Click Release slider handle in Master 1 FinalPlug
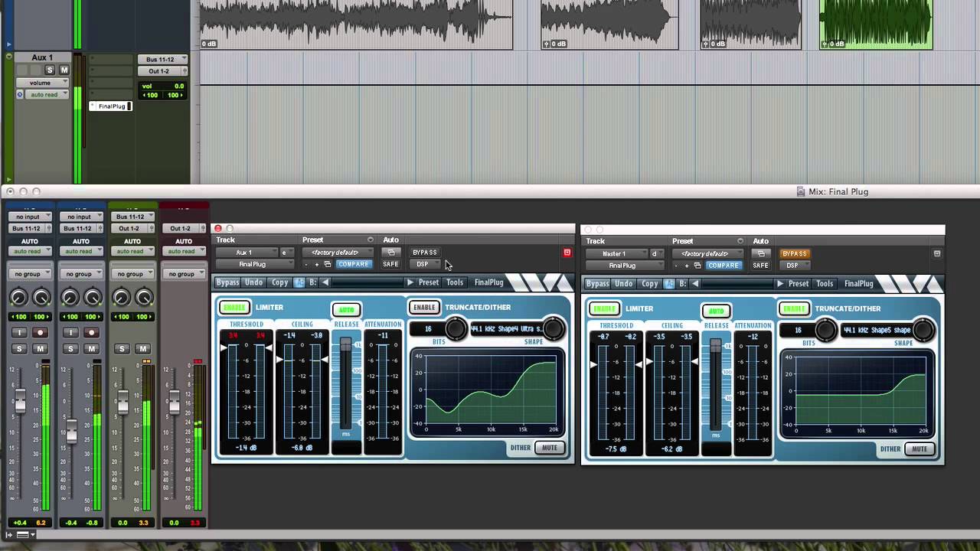 [716, 347]
